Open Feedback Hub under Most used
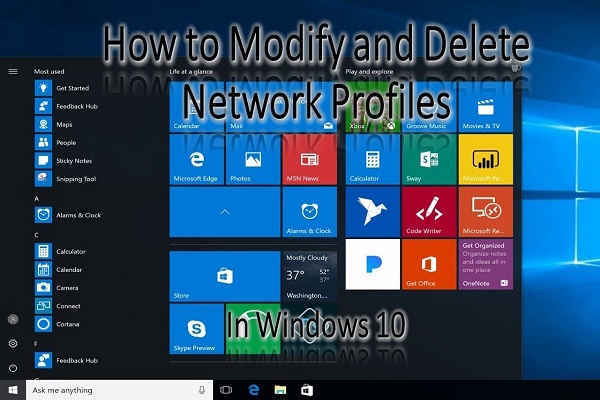 67,106
